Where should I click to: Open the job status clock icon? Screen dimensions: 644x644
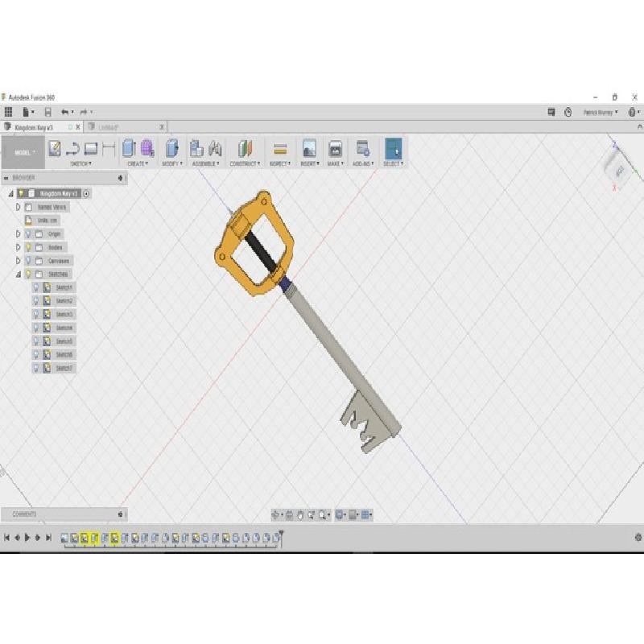[568, 112]
